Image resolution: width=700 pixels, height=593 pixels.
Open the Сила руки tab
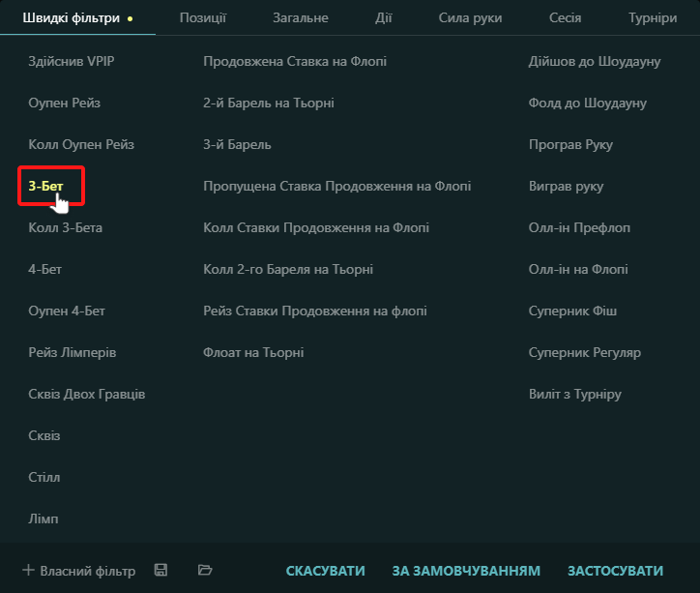[470, 17]
